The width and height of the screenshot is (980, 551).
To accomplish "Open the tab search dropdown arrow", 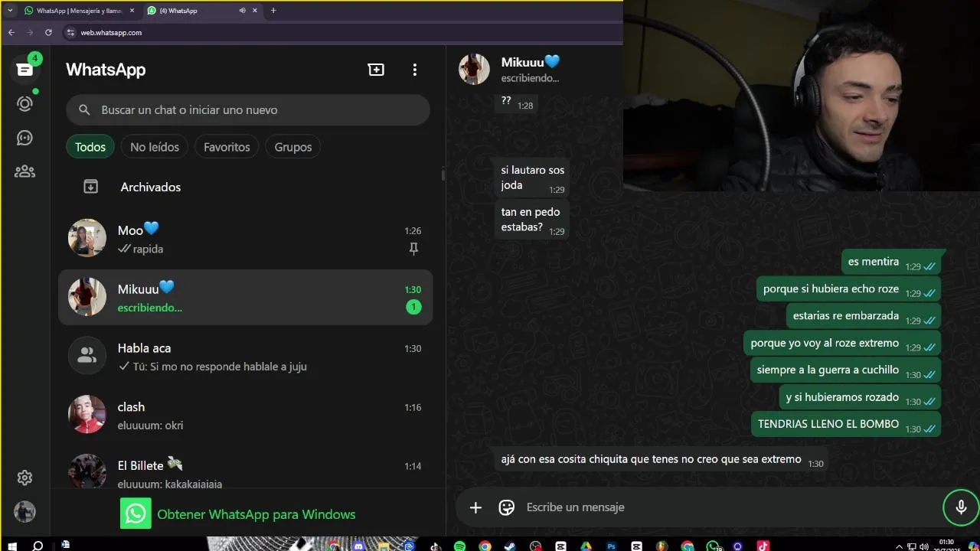I will click(x=10, y=11).
